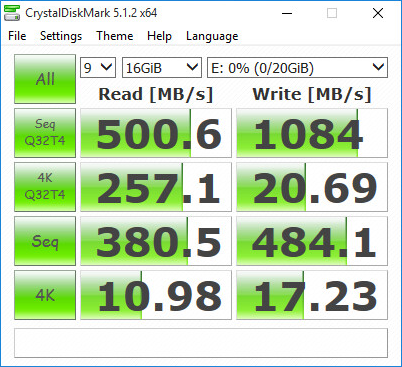Click the 4K read result 10.98
402x367 pixels.
156,295
